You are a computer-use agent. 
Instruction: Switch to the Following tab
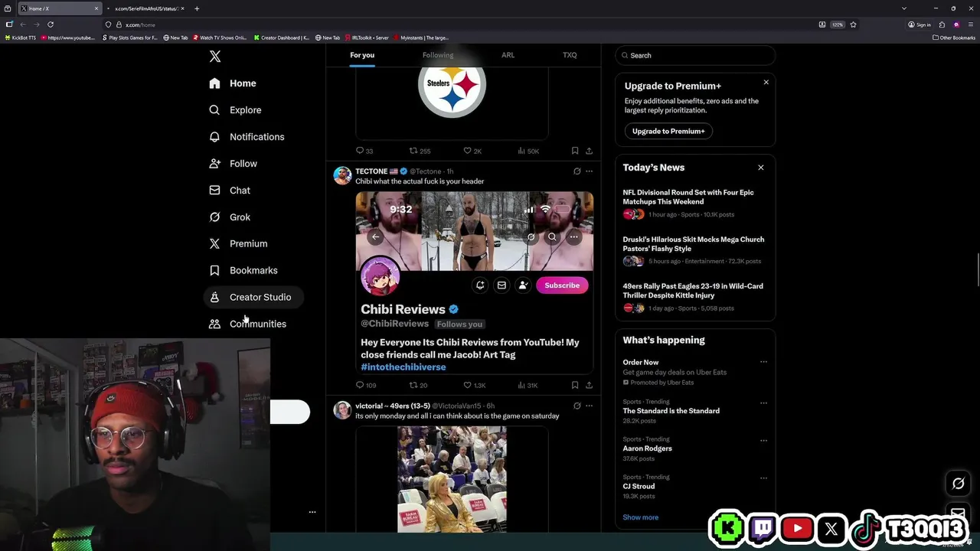click(x=438, y=55)
